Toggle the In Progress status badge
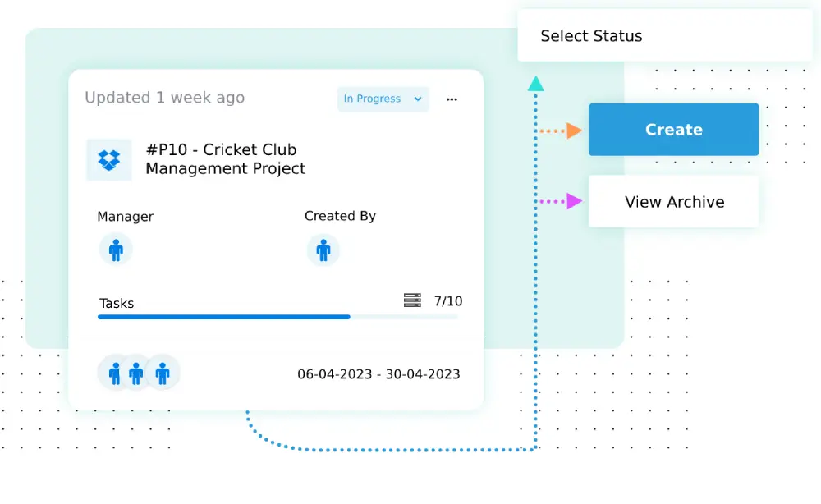Screen dimensions: 821x504 click(x=383, y=99)
